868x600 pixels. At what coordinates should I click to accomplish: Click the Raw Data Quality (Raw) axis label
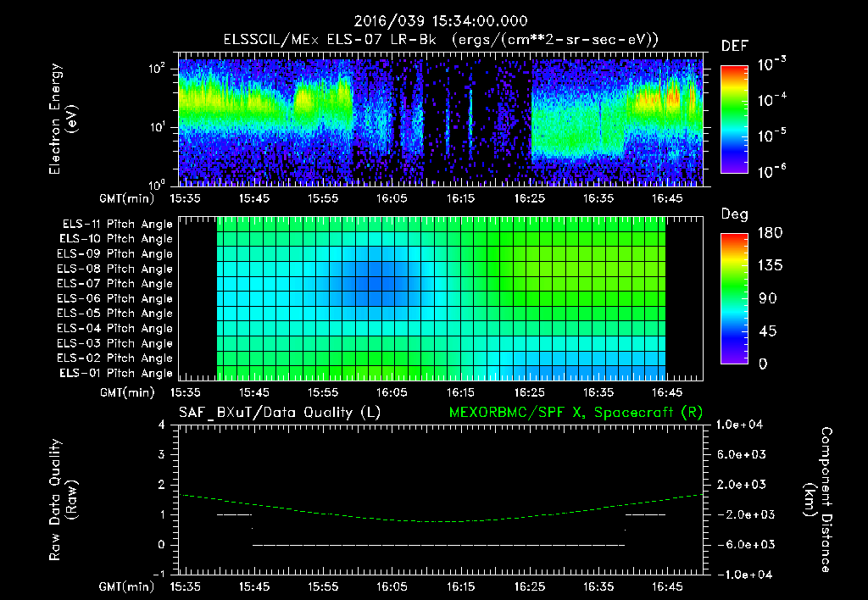pyautogui.click(x=63, y=500)
